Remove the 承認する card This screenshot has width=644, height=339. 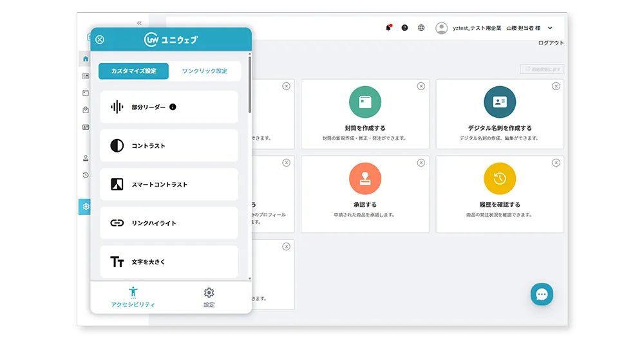click(x=421, y=163)
